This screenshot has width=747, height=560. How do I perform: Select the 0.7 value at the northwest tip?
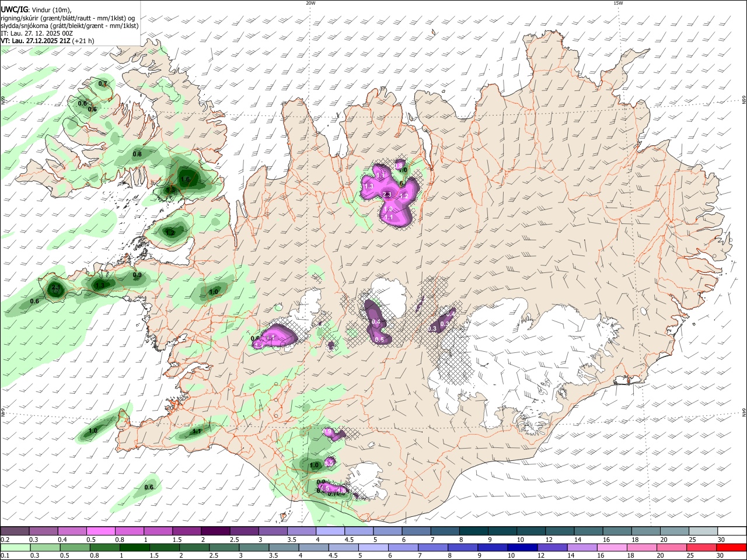point(103,84)
